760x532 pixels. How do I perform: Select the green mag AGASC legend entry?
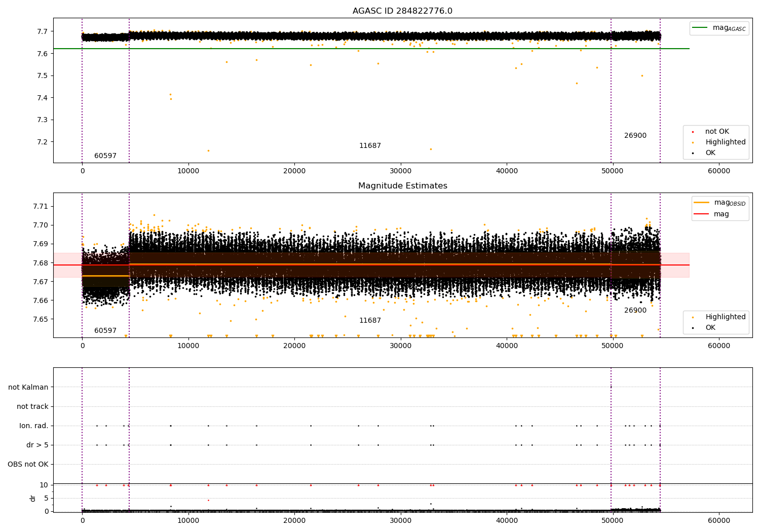719,28
